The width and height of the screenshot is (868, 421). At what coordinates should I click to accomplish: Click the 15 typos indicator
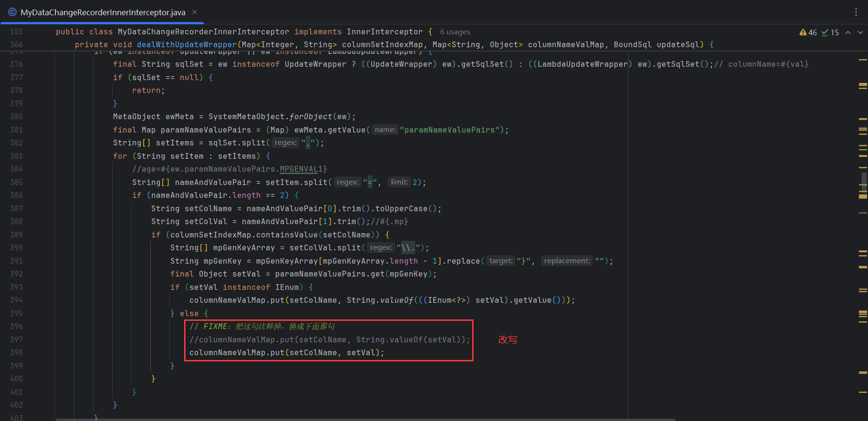(x=830, y=32)
